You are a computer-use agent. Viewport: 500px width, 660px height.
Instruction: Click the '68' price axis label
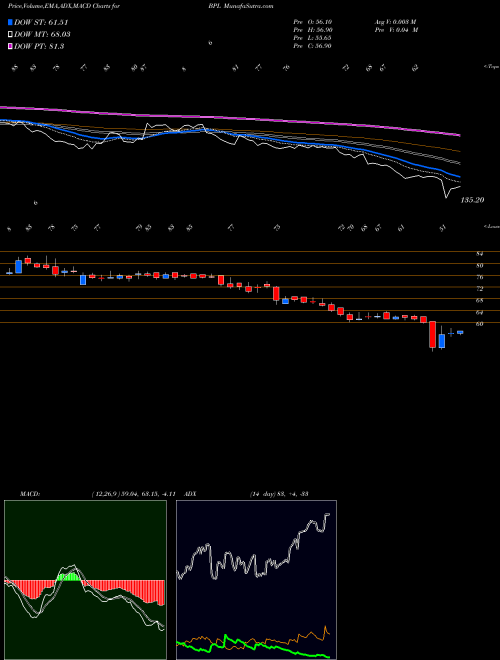479,301
